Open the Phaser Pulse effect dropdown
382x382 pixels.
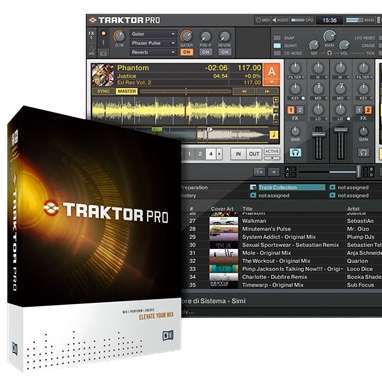pos(153,43)
